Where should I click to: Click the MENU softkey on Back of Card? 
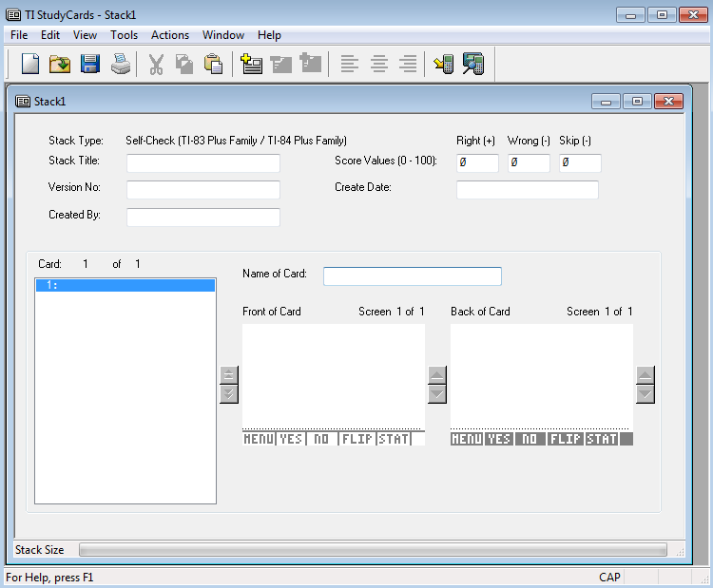coord(467,439)
